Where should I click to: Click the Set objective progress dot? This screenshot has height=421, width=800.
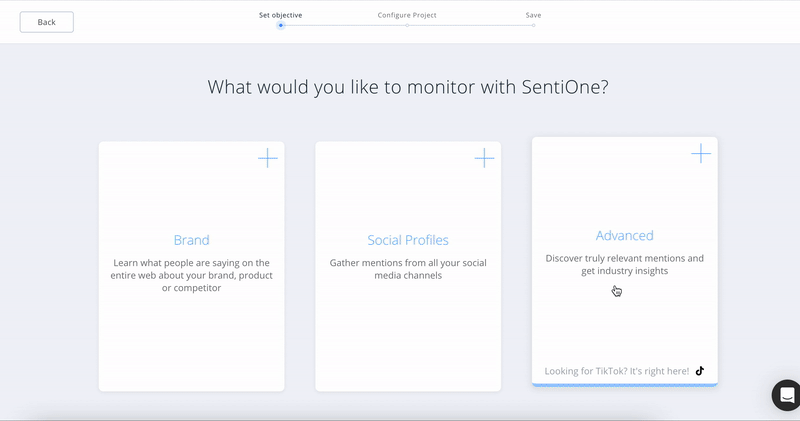tap(281, 26)
